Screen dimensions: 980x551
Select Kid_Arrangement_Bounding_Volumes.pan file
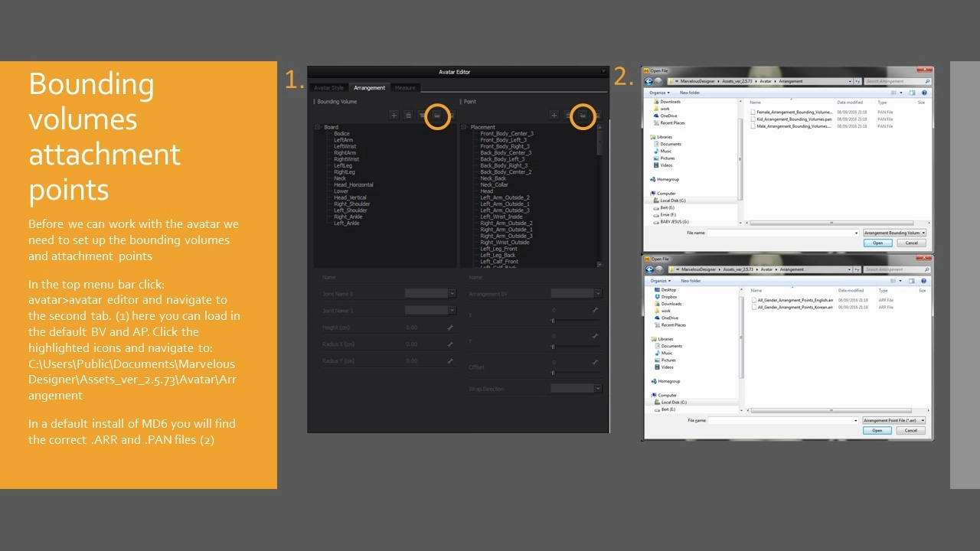point(792,119)
